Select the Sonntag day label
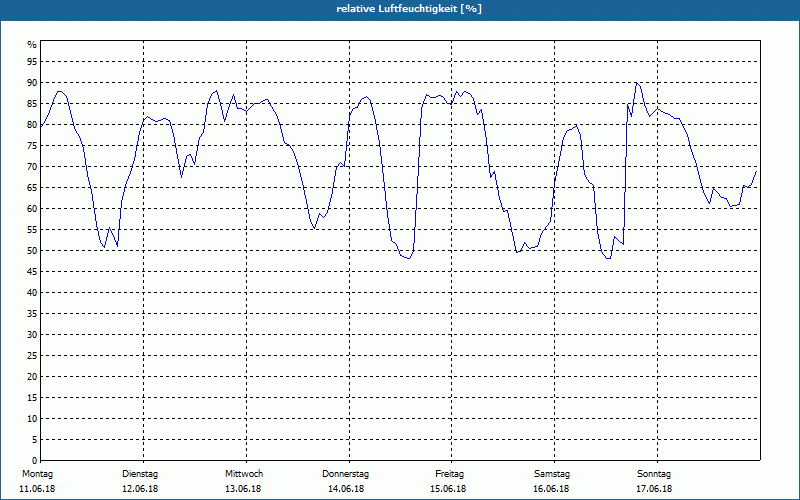This screenshot has height=500, width=800. point(654,474)
